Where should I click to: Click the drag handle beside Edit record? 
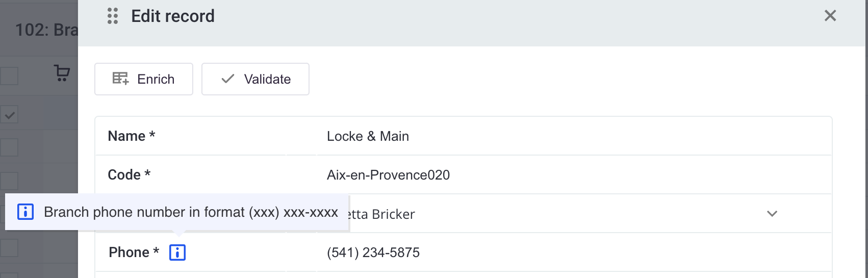pos(113,16)
